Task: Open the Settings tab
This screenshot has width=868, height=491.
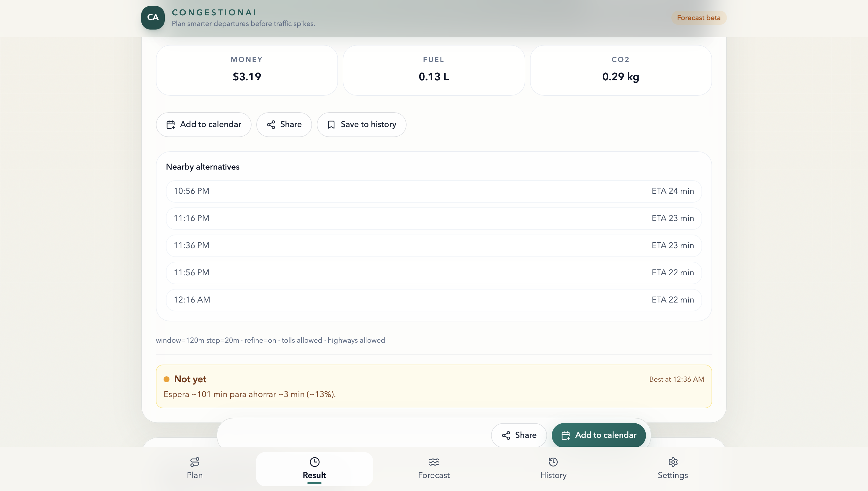Action: (673, 469)
